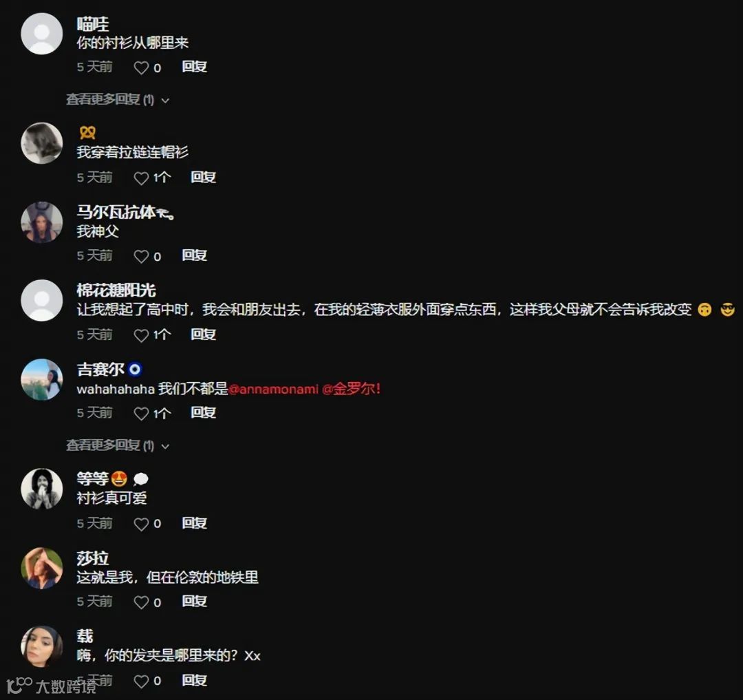The image size is (743, 700).
Task: Tap the heart on 我穿着拉链连帽衫 comment
Action: (141, 178)
